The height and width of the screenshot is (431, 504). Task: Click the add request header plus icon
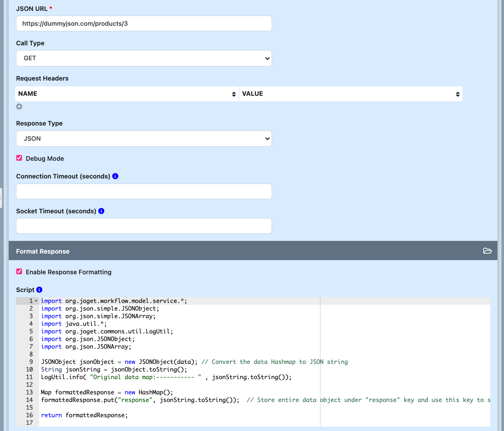[x=19, y=106]
